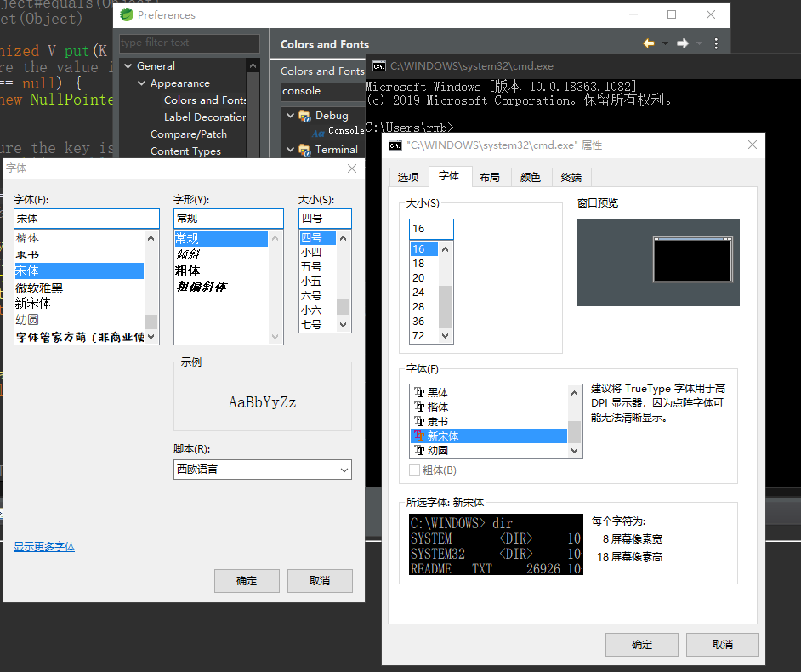Open the back navigation history dropdown arrow

point(665,43)
